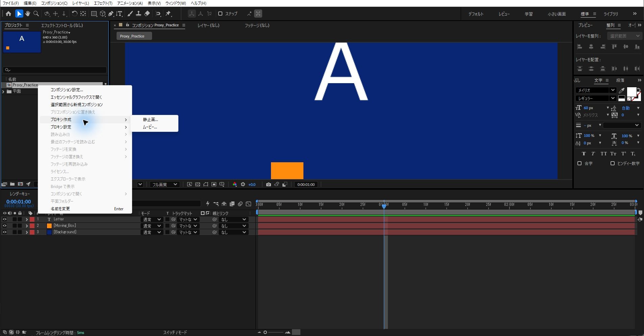Image resolution: width=644 pixels, height=336 pixels.
Task: Select the Puppet Pin tool
Action: 168,14
